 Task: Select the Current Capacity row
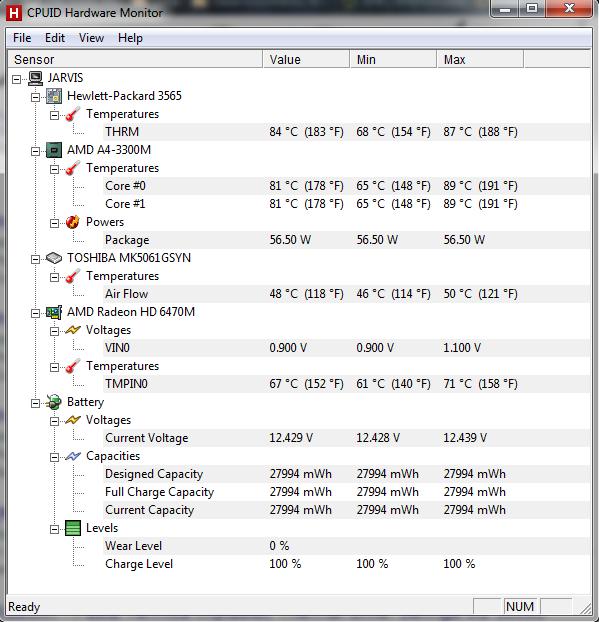346,510
